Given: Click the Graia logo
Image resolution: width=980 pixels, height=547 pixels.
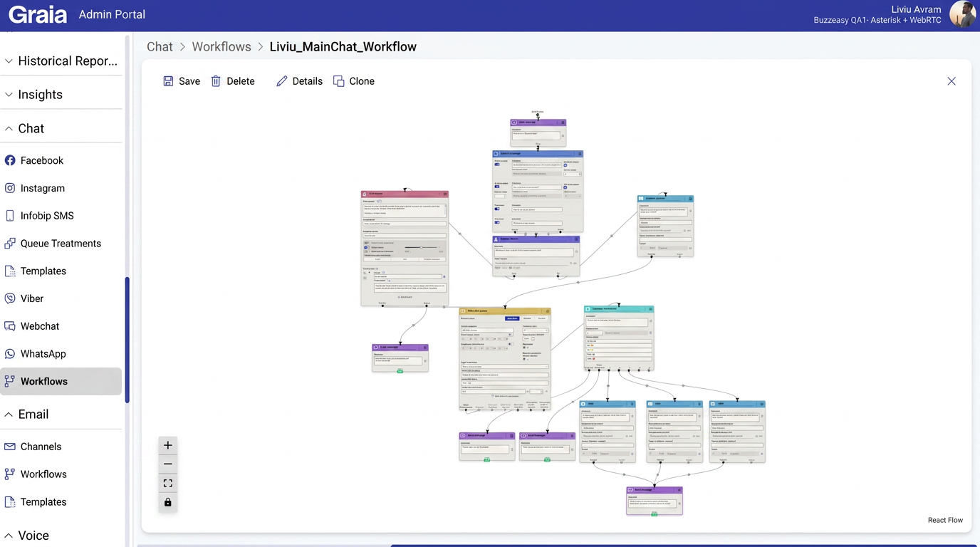Looking at the screenshot, I should (38, 14).
